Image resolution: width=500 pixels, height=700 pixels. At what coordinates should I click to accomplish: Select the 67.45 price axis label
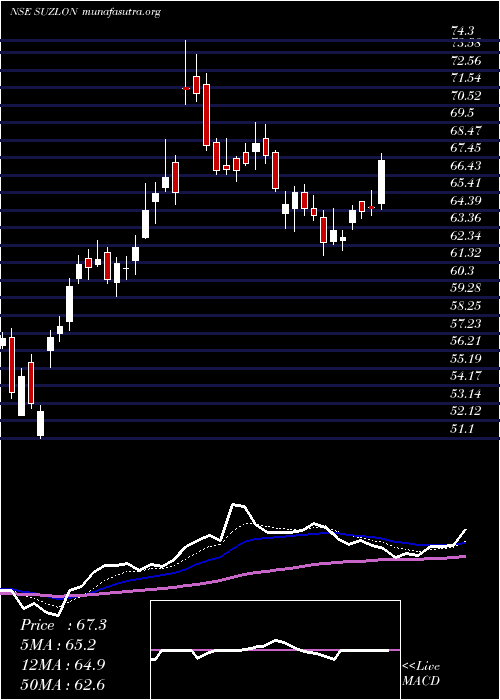pyautogui.click(x=467, y=148)
